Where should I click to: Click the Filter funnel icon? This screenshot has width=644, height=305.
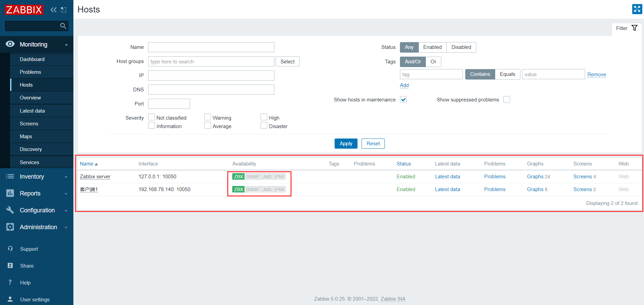click(635, 28)
